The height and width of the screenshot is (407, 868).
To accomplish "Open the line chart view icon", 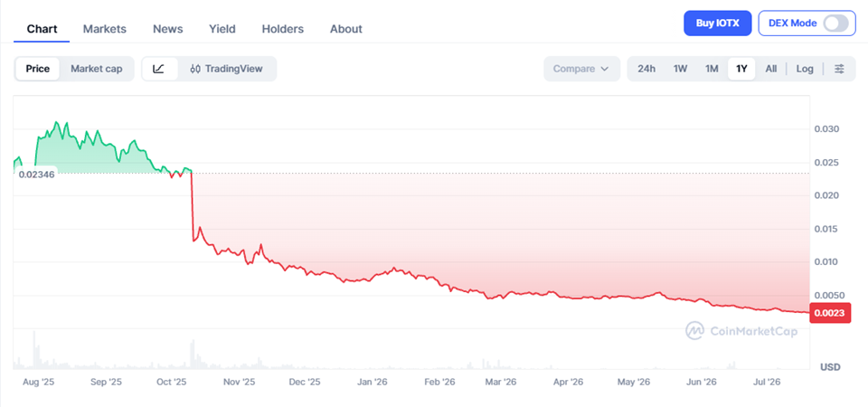I will (159, 69).
